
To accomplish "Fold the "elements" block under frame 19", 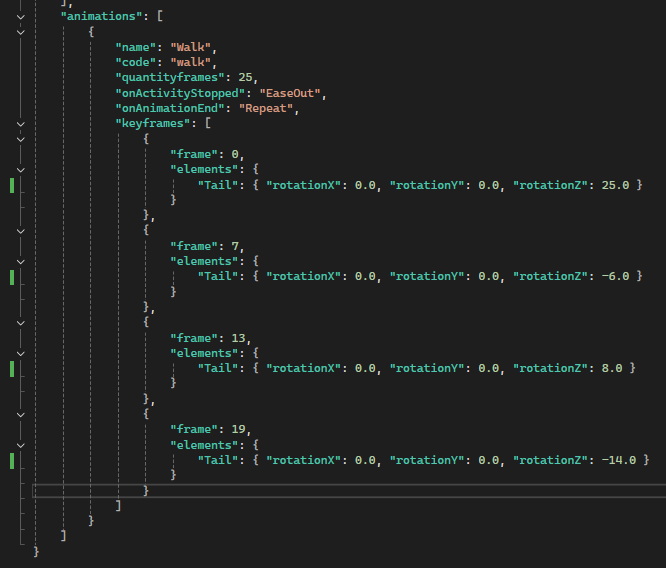I will [x=19, y=444].
